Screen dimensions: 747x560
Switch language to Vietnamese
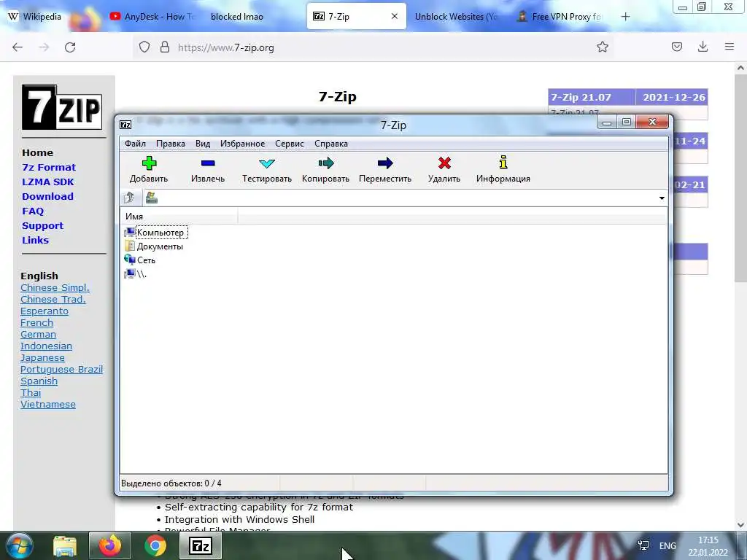(47, 404)
